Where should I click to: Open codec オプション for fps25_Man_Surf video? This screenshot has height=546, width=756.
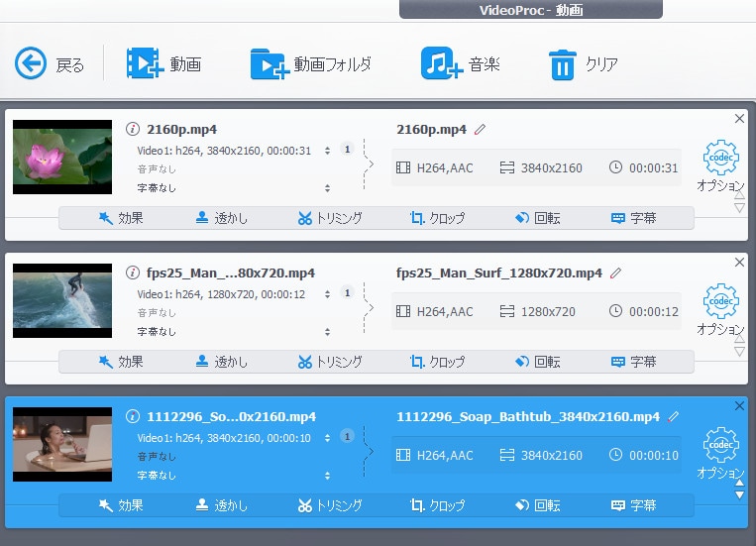[720, 302]
